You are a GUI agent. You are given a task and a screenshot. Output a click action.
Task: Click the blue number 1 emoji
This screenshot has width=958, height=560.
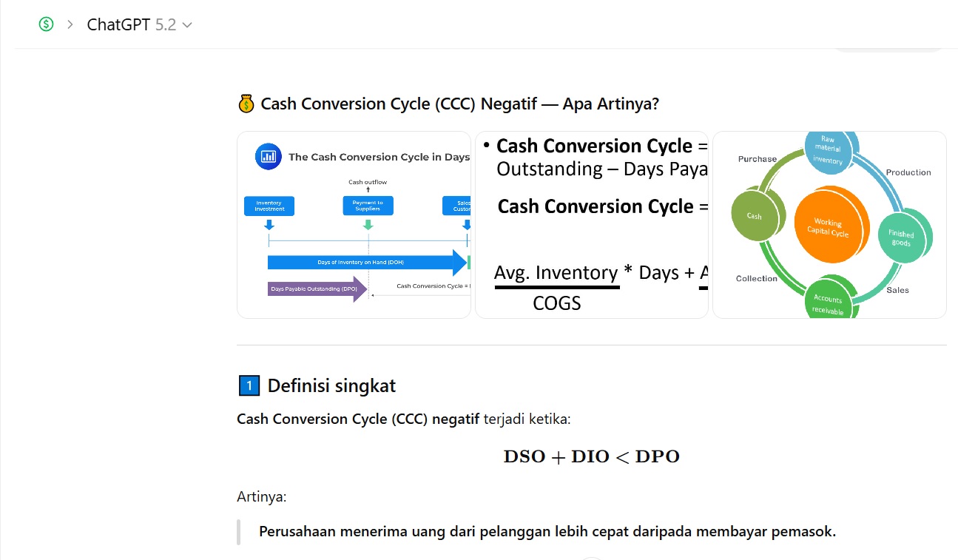click(x=249, y=385)
